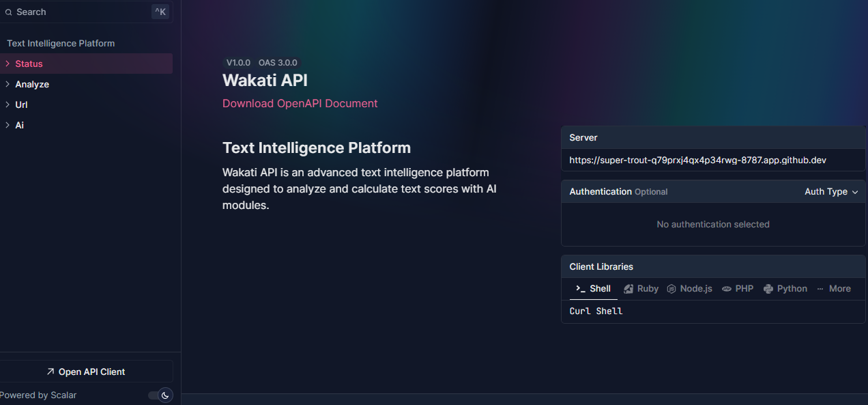Select the Python client library icon
Image resolution: width=868 pixels, height=405 pixels.
pos(766,288)
